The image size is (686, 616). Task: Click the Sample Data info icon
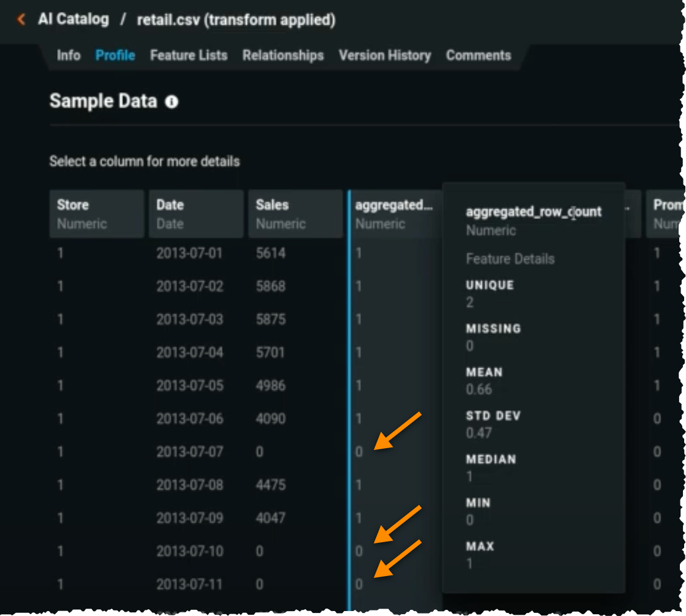tap(172, 102)
